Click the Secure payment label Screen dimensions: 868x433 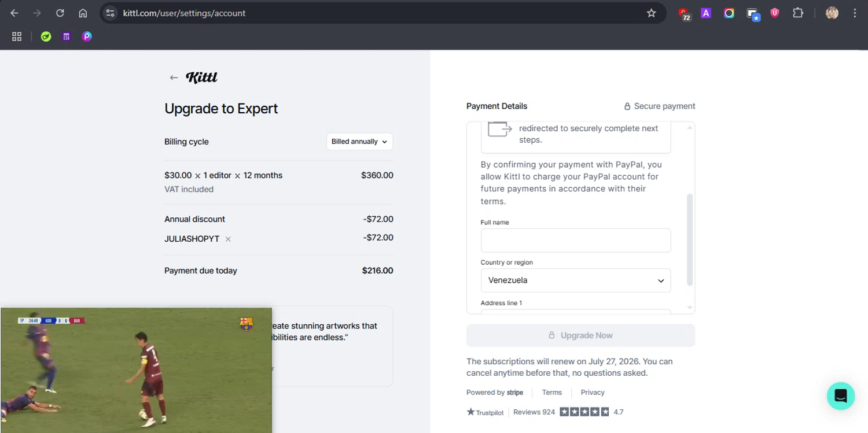tap(660, 106)
